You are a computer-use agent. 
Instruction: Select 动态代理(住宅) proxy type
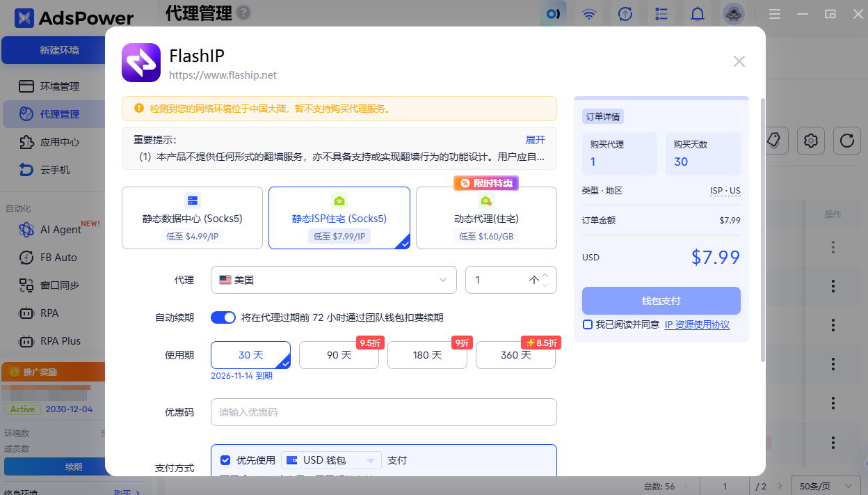(486, 218)
